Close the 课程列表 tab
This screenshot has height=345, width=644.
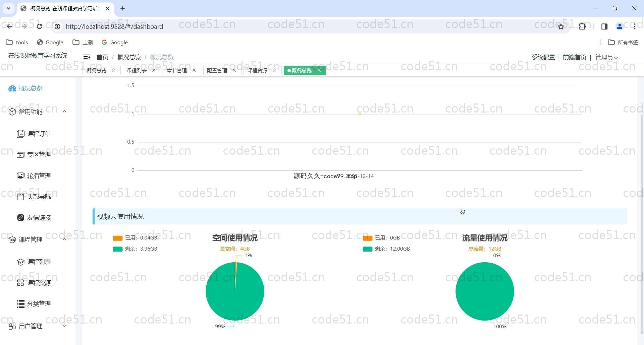[154, 70]
